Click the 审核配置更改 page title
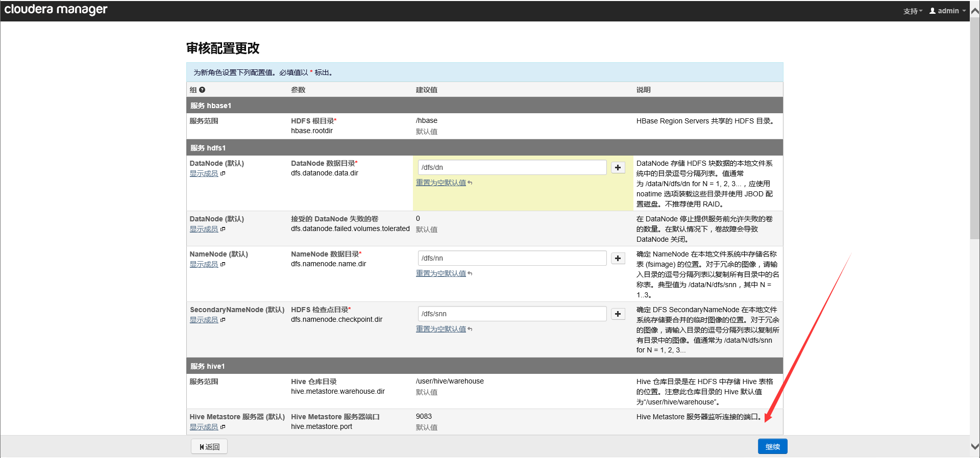 [223, 48]
